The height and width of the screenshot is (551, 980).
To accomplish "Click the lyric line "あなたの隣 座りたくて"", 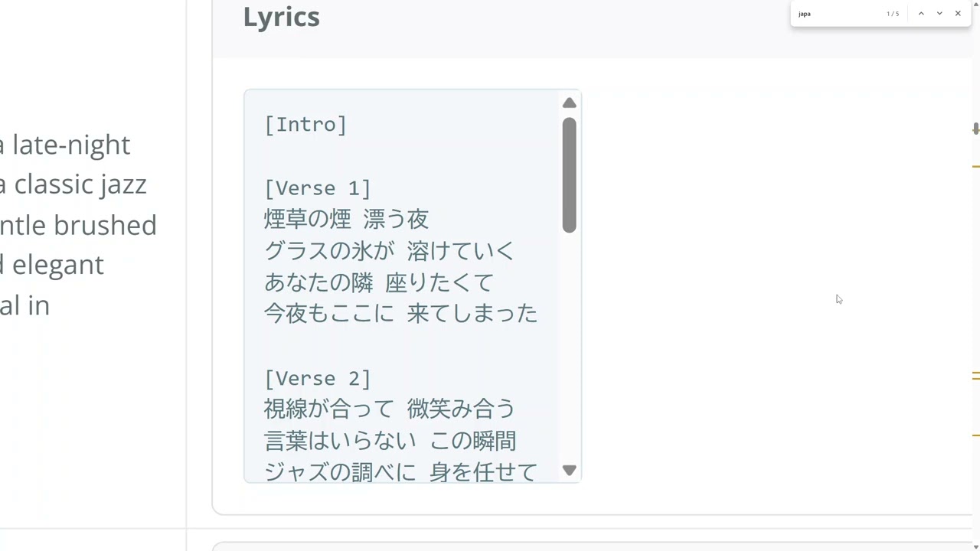I will click(379, 282).
